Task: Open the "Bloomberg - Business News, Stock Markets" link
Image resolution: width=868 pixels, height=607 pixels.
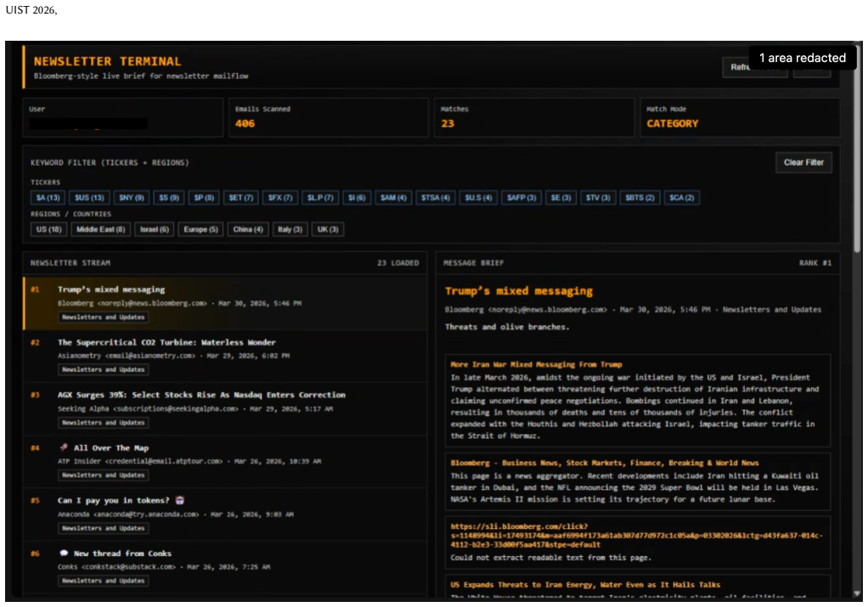Action: pos(605,464)
